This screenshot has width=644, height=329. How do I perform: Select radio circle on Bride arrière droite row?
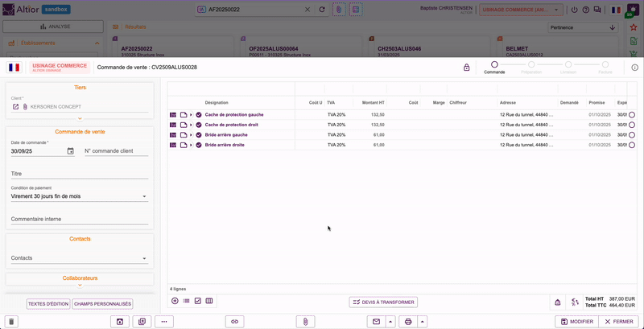632,145
